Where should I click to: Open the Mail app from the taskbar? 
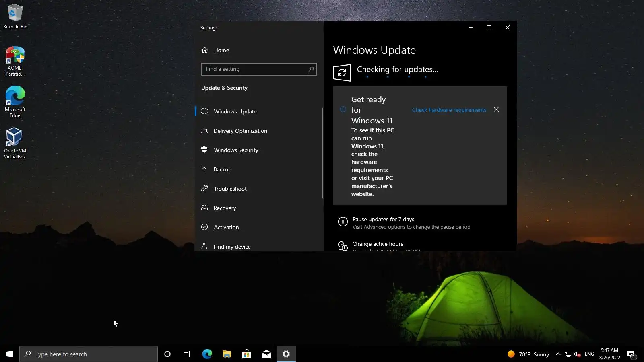266,354
